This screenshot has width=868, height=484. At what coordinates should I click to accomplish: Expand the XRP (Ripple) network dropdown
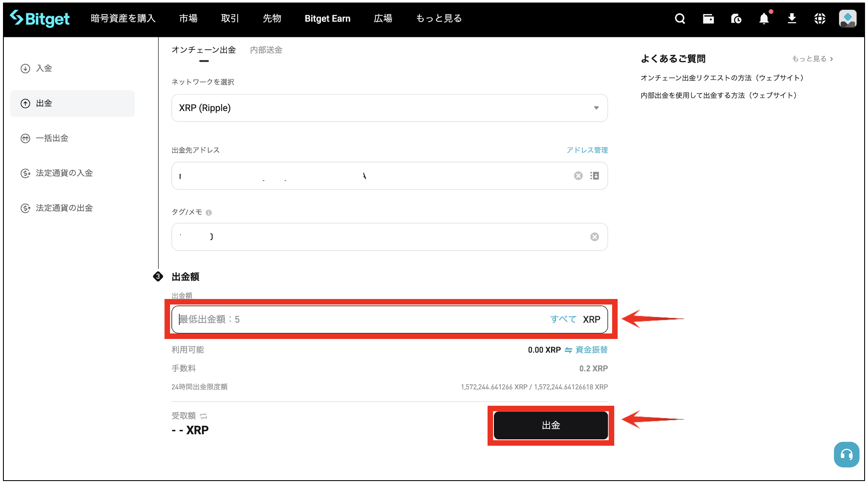(x=596, y=108)
